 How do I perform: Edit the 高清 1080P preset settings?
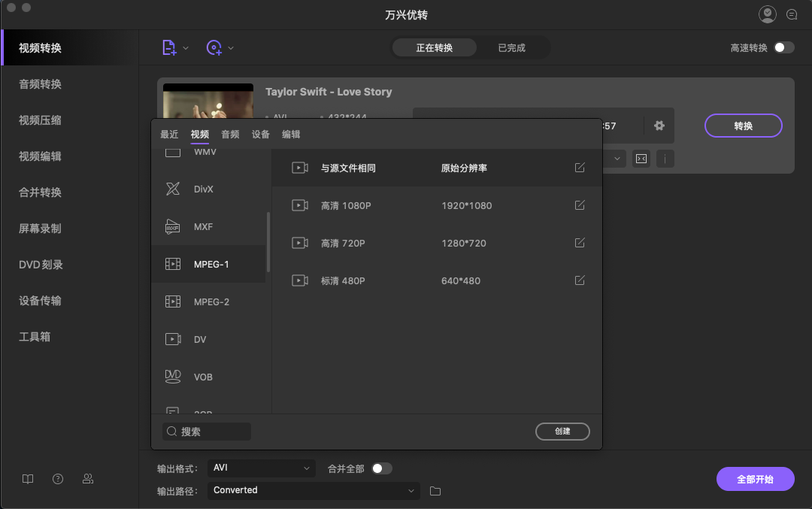579,205
